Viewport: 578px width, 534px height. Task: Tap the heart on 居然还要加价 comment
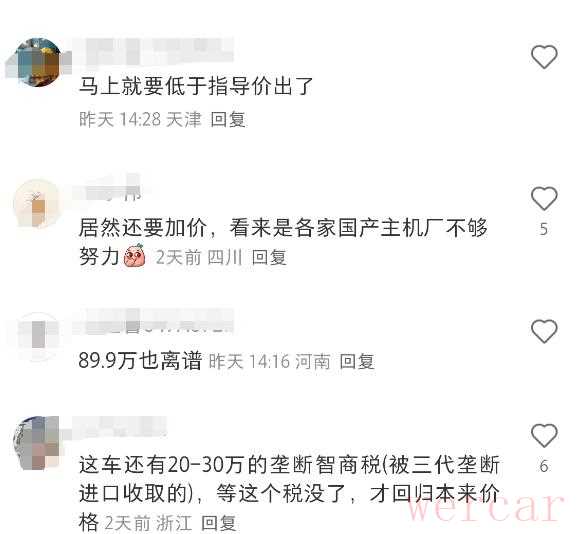click(544, 198)
